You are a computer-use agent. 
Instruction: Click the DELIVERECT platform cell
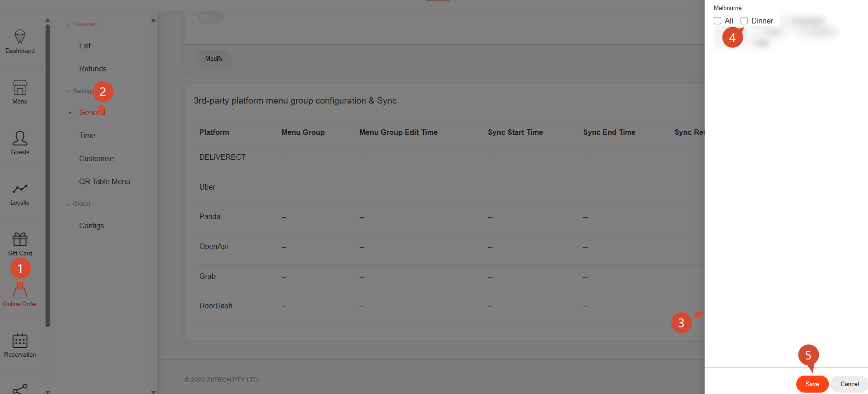(222, 157)
